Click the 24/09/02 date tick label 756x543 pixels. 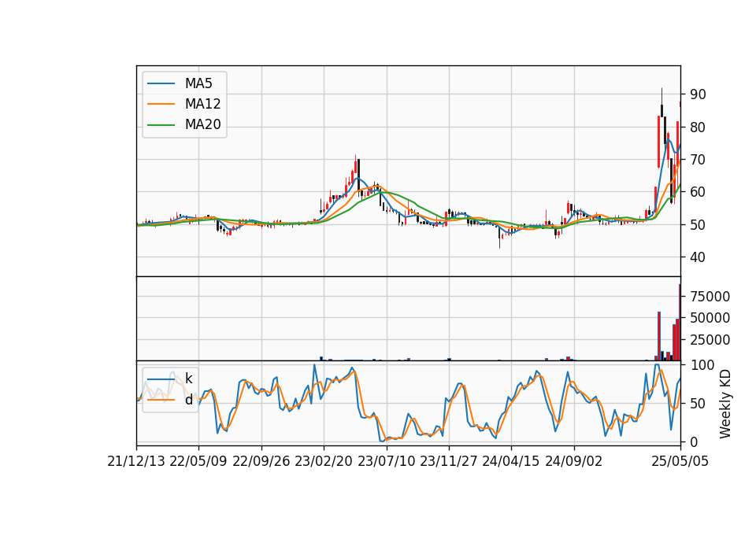pyautogui.click(x=574, y=461)
